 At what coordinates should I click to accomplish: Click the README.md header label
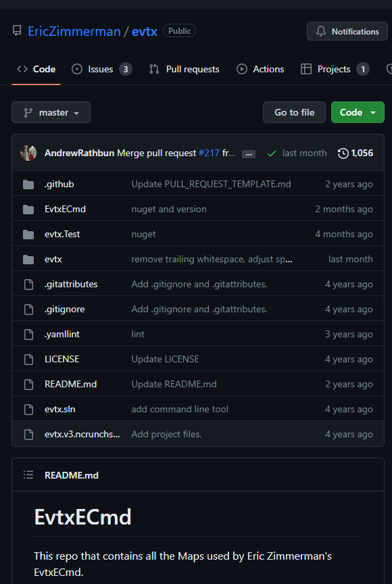point(72,475)
